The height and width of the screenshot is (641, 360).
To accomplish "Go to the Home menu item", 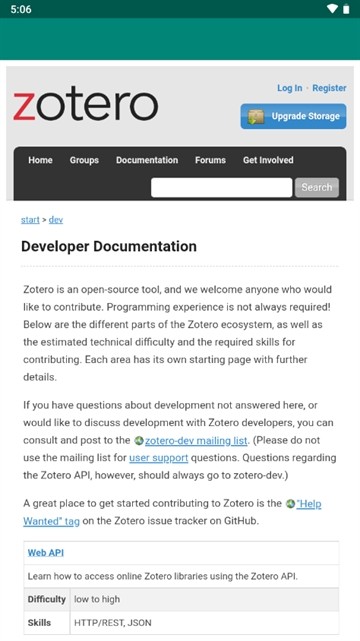I will pyautogui.click(x=40, y=160).
